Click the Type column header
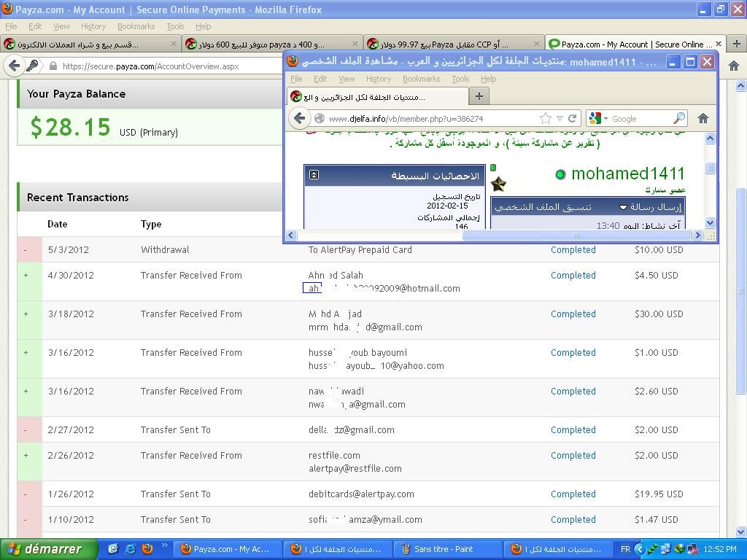The width and height of the screenshot is (747, 560). pos(151,224)
